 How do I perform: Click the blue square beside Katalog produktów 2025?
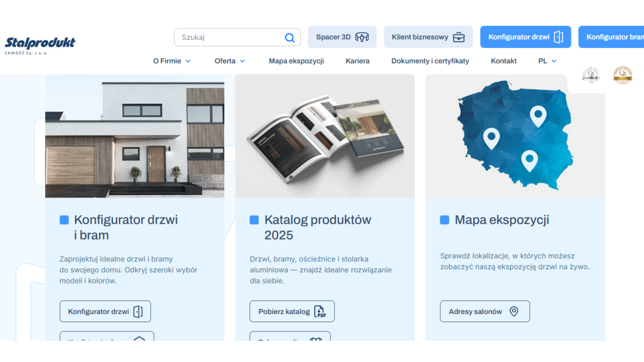click(x=254, y=220)
